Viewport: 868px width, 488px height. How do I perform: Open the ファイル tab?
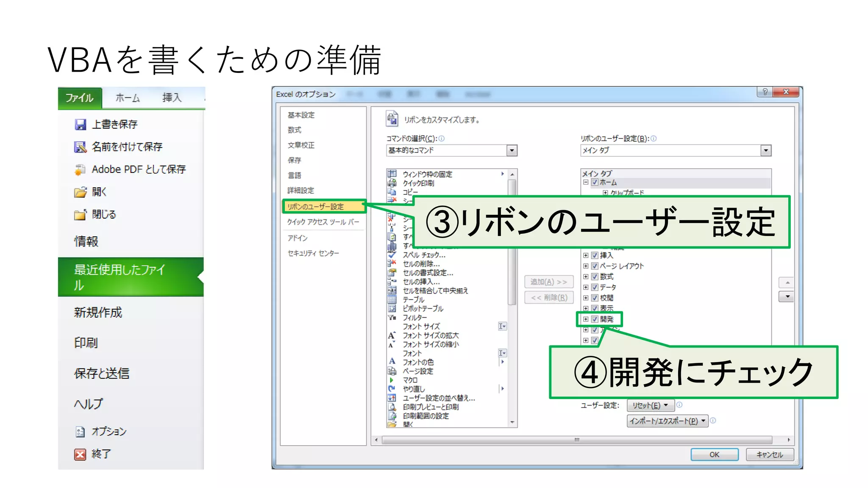pyautogui.click(x=80, y=98)
